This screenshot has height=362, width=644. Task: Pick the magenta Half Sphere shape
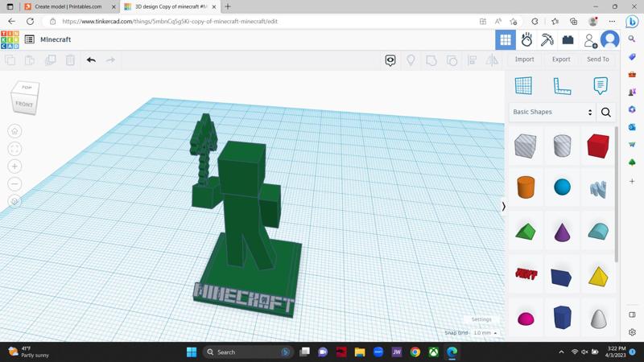pos(526,319)
